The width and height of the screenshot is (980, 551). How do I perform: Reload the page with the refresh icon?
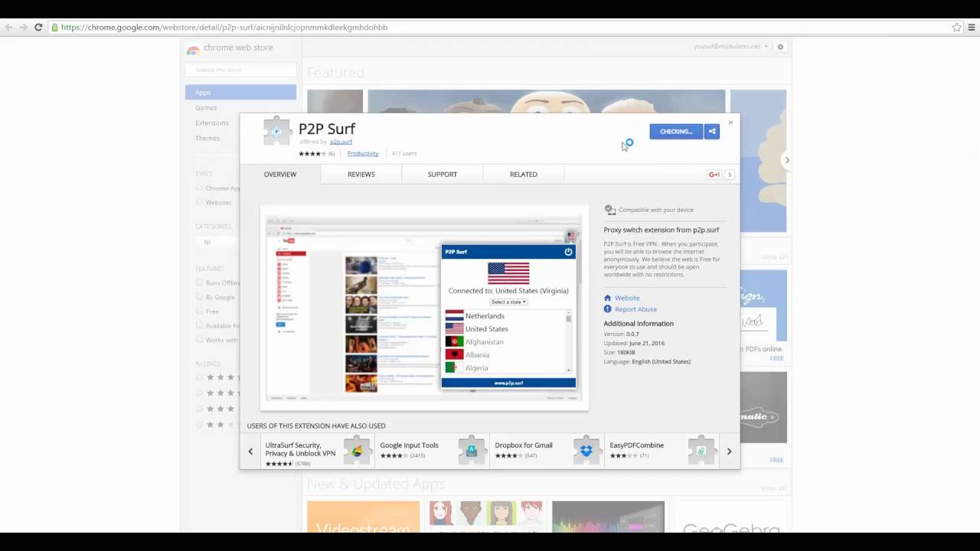click(x=38, y=27)
